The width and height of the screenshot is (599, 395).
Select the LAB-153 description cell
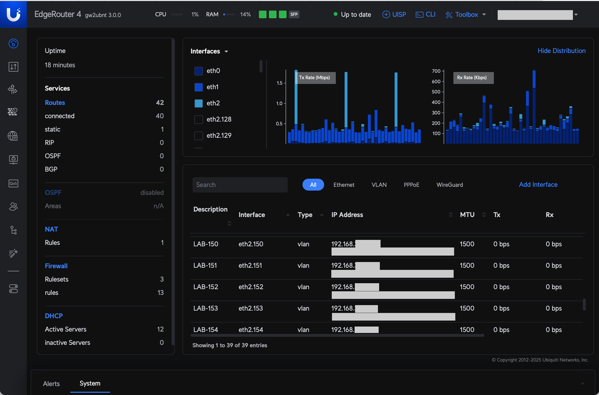(x=206, y=308)
